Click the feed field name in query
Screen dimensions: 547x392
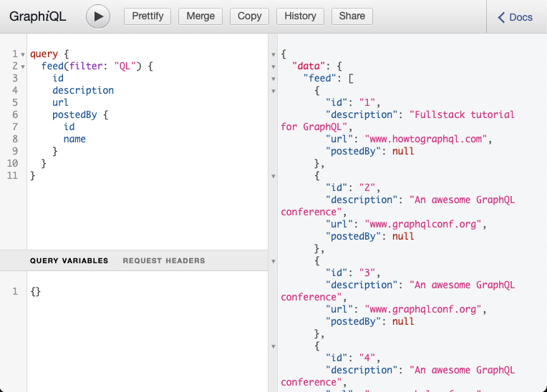[52, 66]
